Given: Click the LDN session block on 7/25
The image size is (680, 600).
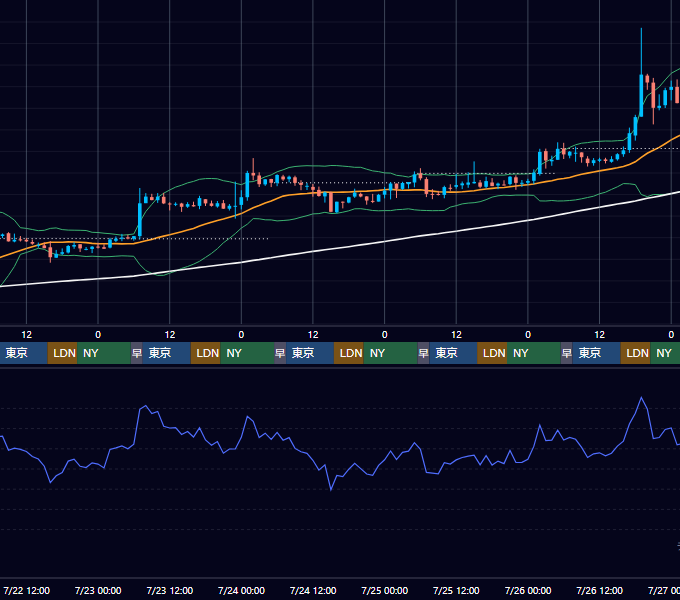Looking at the screenshot, I should tap(492, 353).
